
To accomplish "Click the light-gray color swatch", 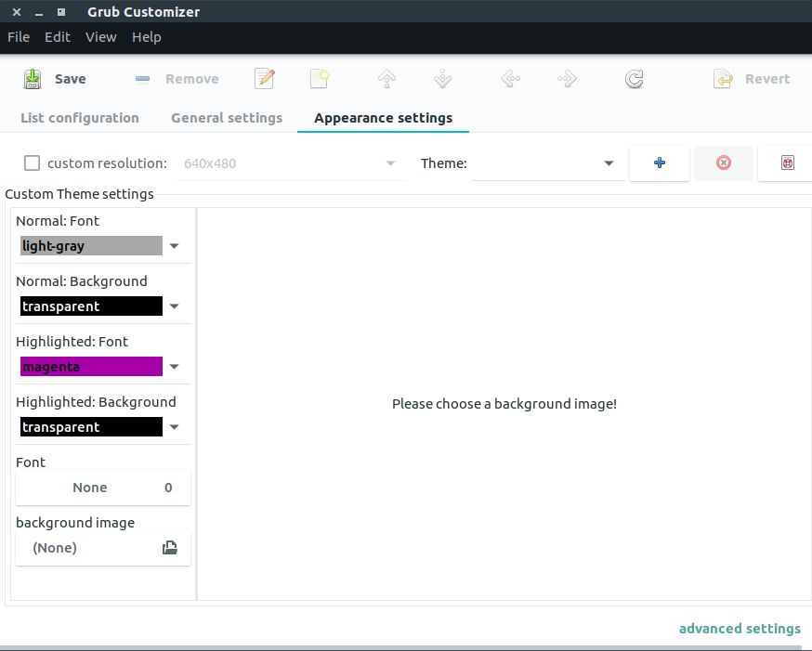I will click(91, 246).
